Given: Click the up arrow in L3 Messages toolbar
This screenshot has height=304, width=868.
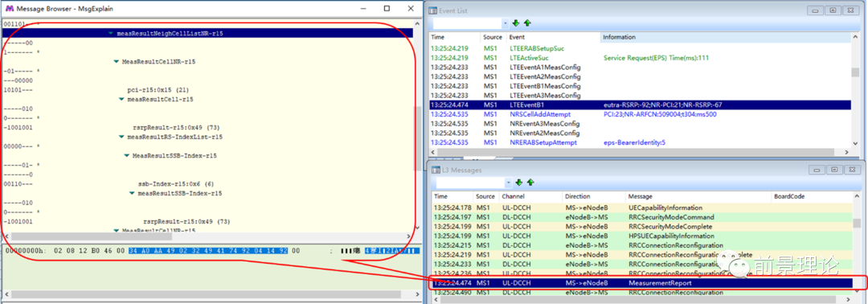Looking at the screenshot, I should (x=530, y=183).
